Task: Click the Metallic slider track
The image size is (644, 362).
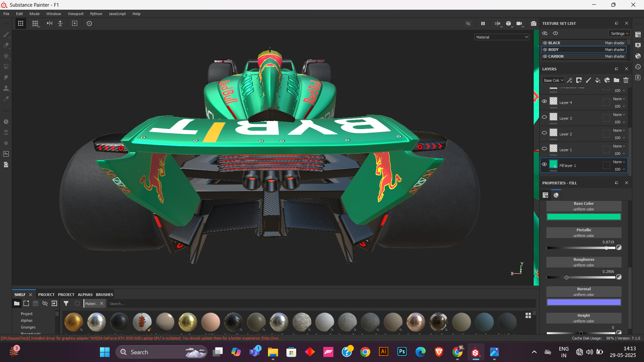Action: 581,248
